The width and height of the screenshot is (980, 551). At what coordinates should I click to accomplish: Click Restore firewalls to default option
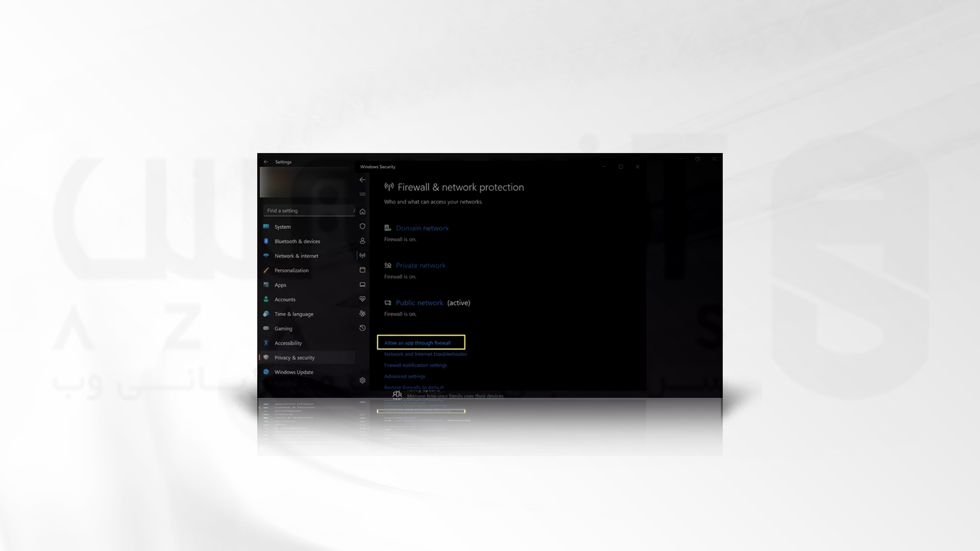[x=413, y=387]
